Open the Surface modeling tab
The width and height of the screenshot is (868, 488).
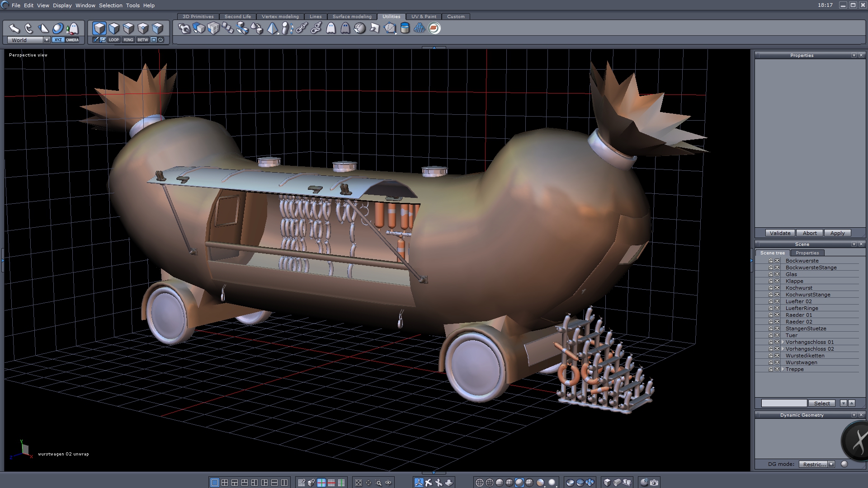pyautogui.click(x=352, y=17)
